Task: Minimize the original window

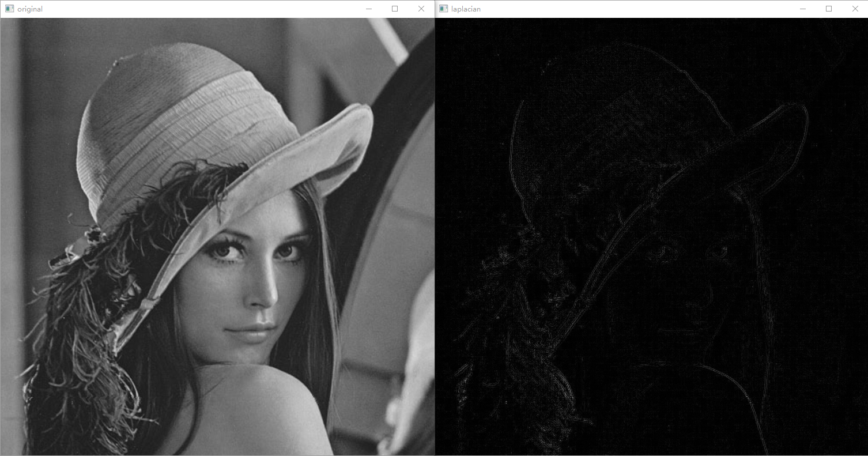Action: [368, 9]
